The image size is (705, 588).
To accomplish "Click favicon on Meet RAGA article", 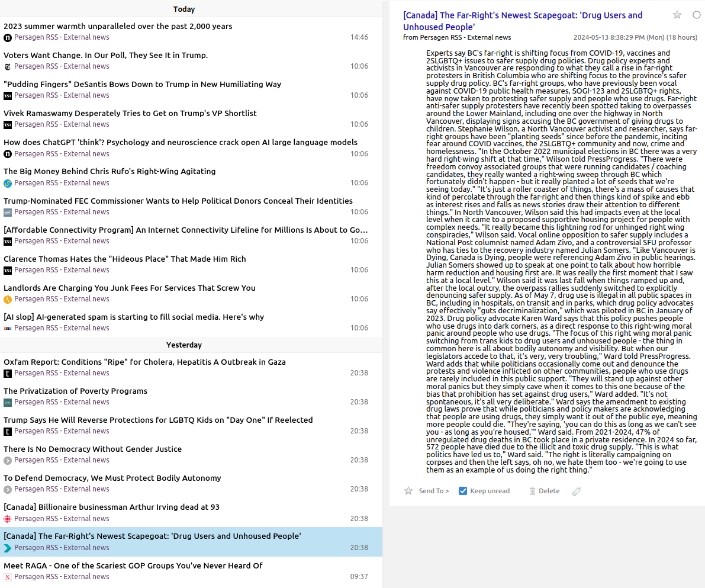I will 8,577.
